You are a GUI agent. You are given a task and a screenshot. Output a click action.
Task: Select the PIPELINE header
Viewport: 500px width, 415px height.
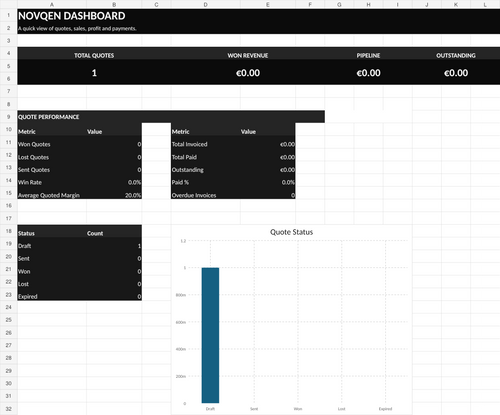pos(368,55)
